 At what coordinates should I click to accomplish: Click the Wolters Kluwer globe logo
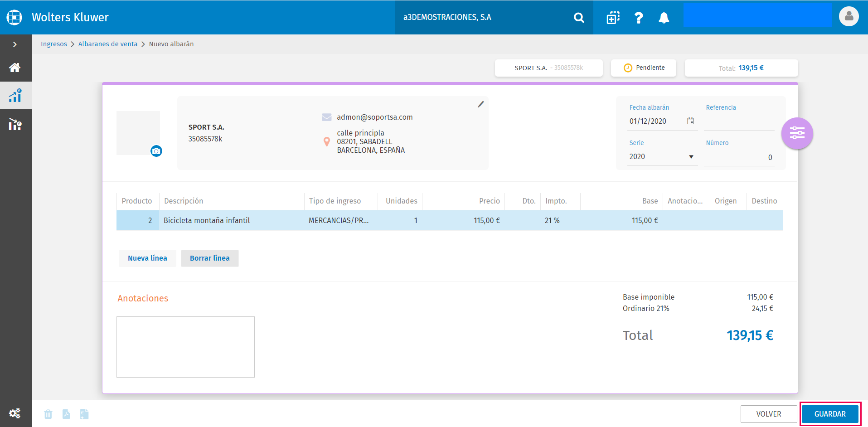(15, 17)
